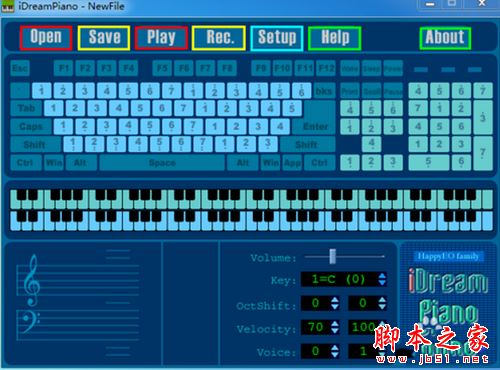Click the F2 virtual key

coord(85,69)
